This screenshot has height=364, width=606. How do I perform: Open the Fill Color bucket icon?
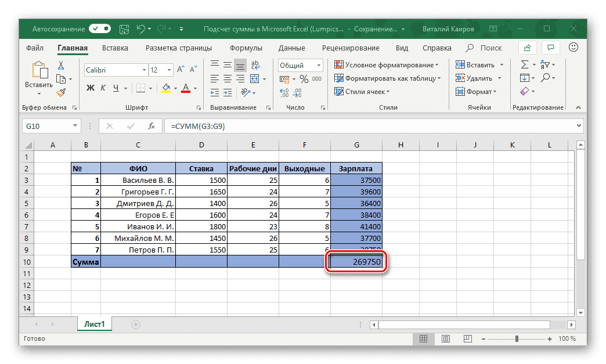[x=166, y=88]
